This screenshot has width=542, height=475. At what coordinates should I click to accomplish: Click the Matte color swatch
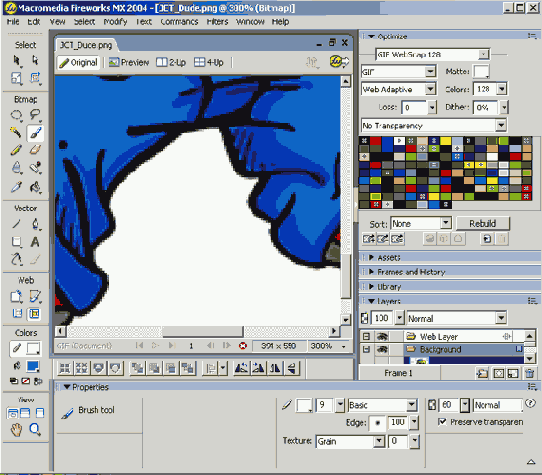[481, 72]
